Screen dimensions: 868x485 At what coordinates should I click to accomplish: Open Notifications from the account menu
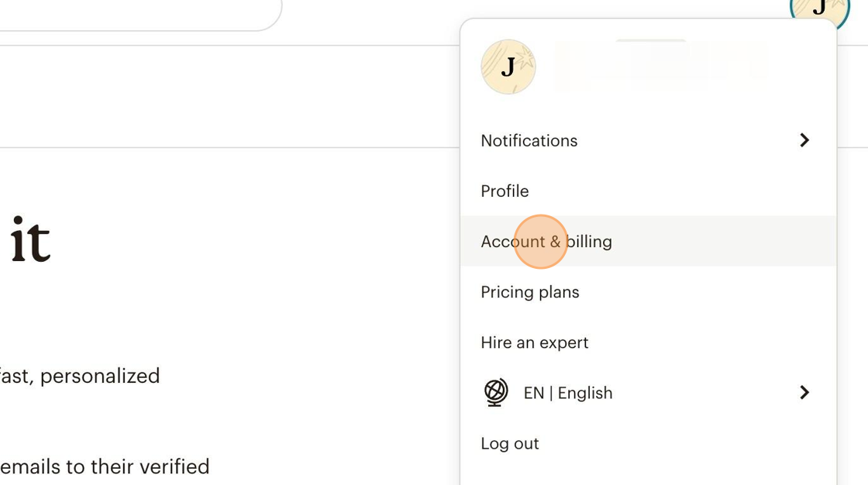(529, 140)
